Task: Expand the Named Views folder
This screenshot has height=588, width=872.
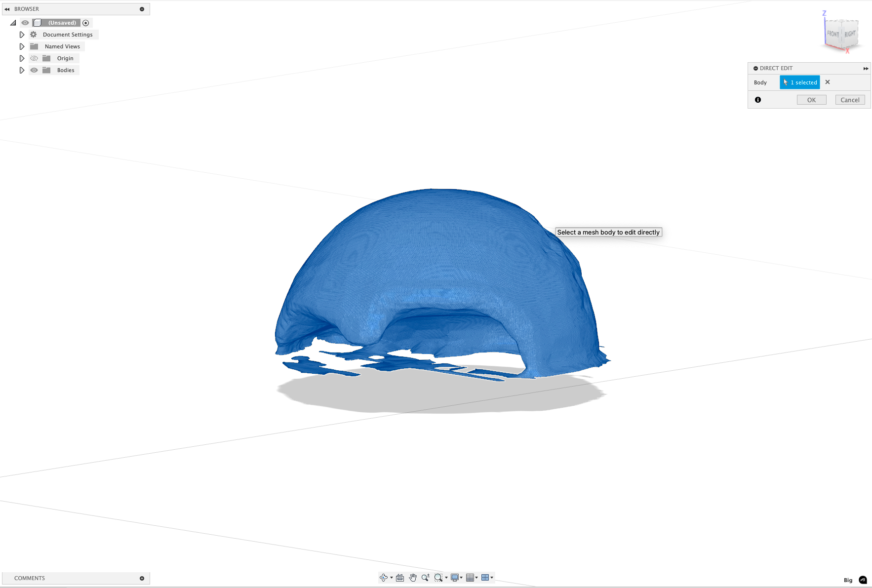Action: (22, 46)
